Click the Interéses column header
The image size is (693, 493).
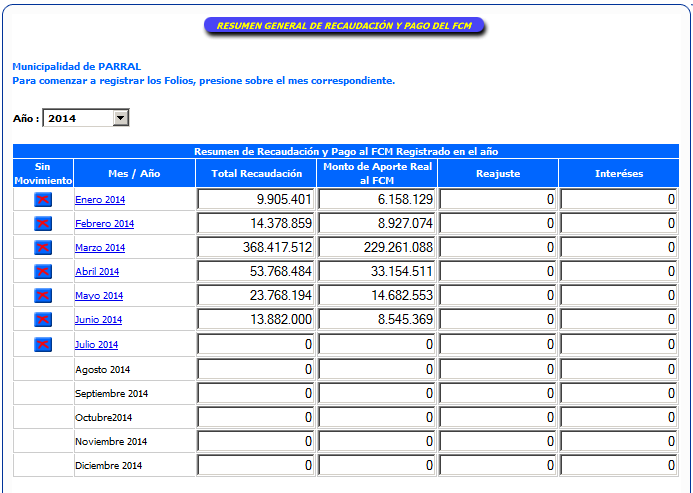pyautogui.click(x=619, y=173)
